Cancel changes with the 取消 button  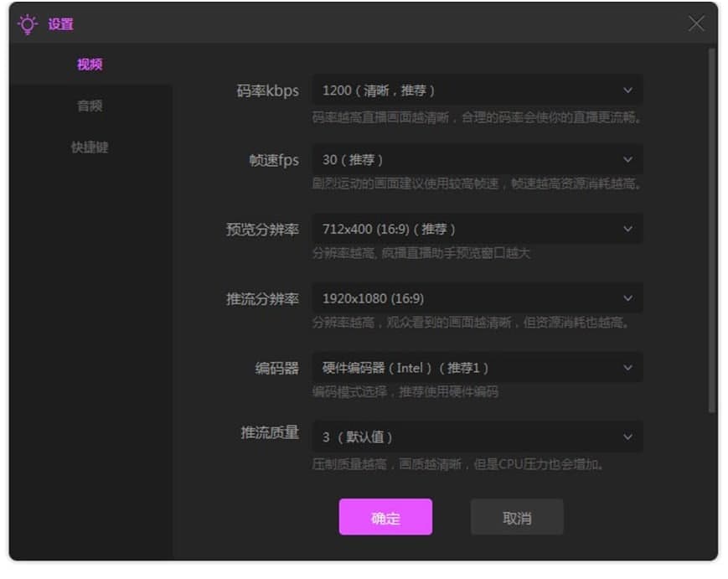pyautogui.click(x=517, y=517)
